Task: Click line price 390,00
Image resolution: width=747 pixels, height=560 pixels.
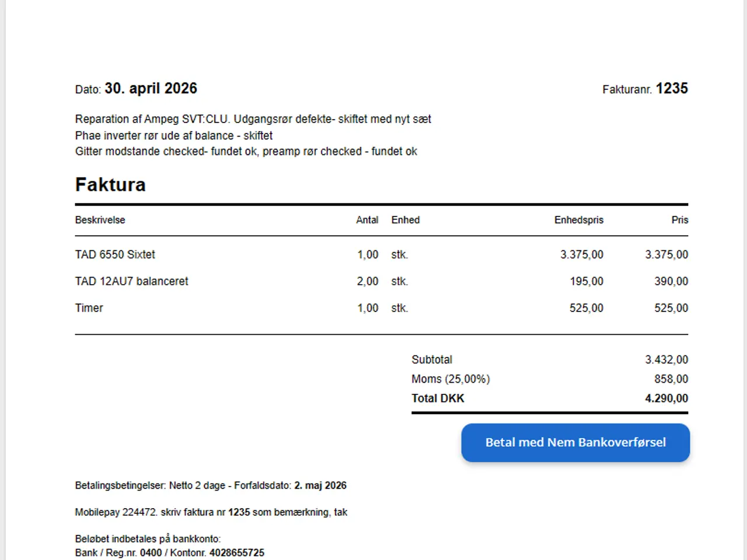Action: point(671,281)
